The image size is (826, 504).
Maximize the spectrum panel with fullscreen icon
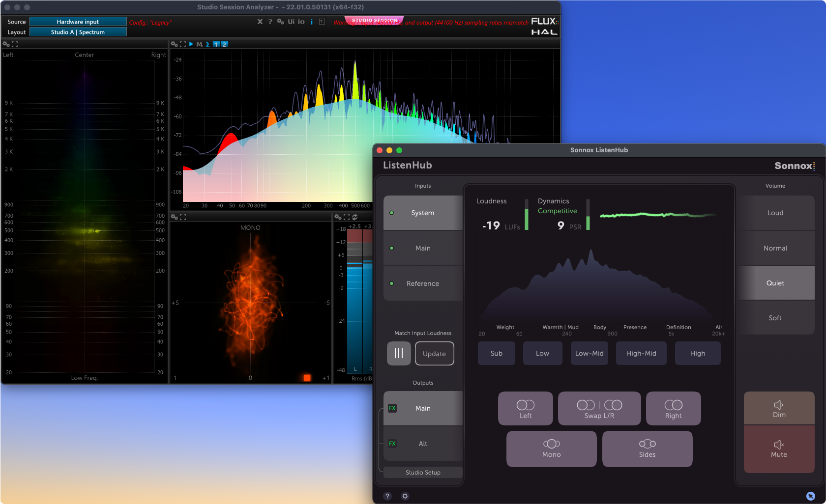pyautogui.click(x=183, y=44)
